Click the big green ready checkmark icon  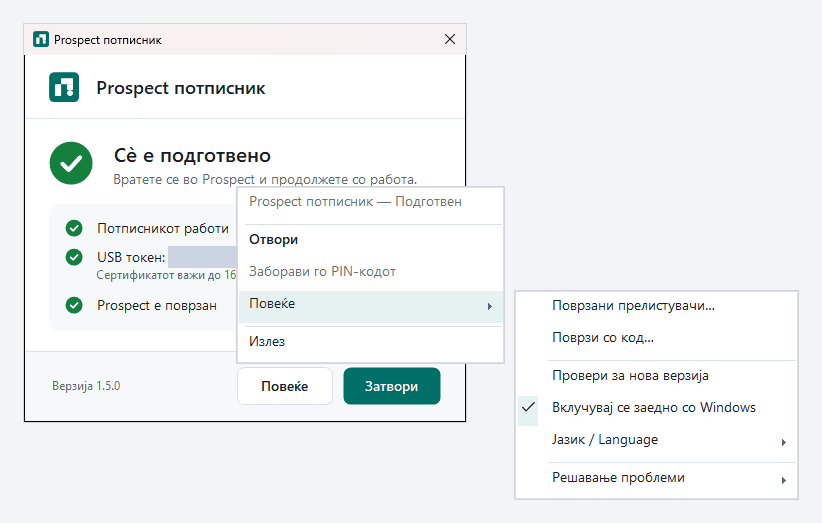point(71,163)
